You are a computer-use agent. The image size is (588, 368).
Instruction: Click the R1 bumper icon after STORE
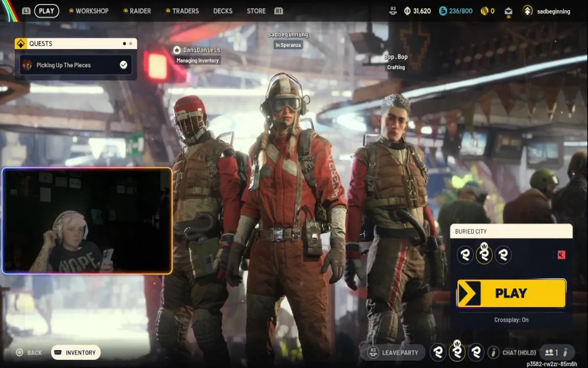(x=278, y=11)
